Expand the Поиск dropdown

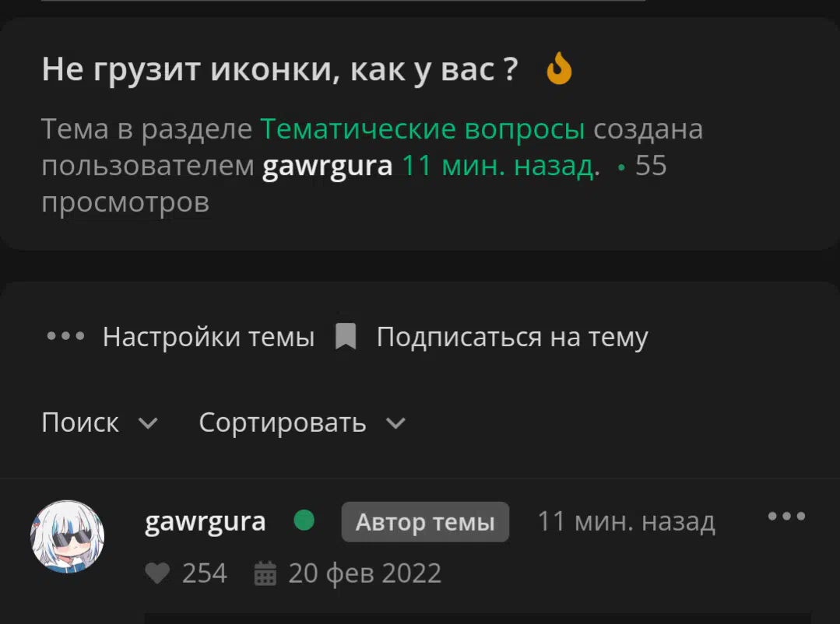[100, 423]
